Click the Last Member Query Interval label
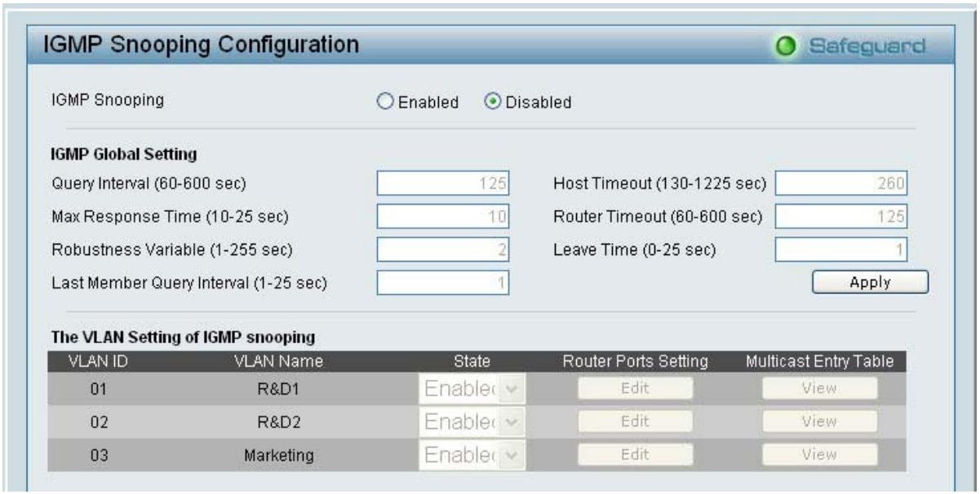Screen dimensions: 980x494 coord(189,283)
